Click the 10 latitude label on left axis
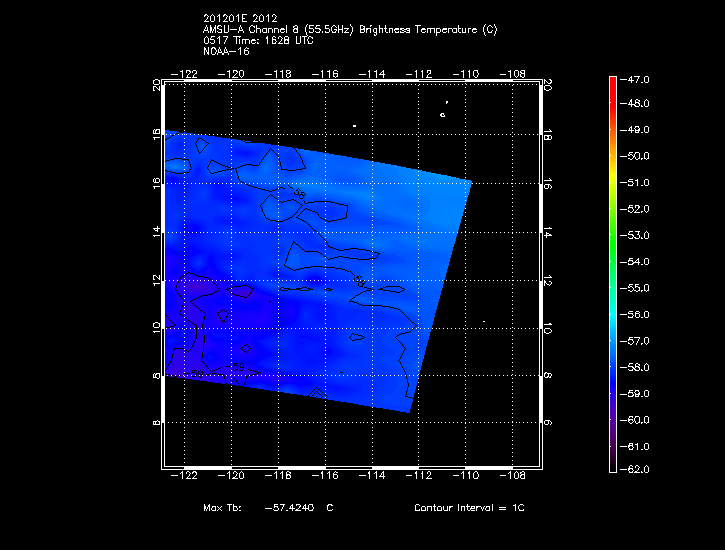 (x=155, y=328)
